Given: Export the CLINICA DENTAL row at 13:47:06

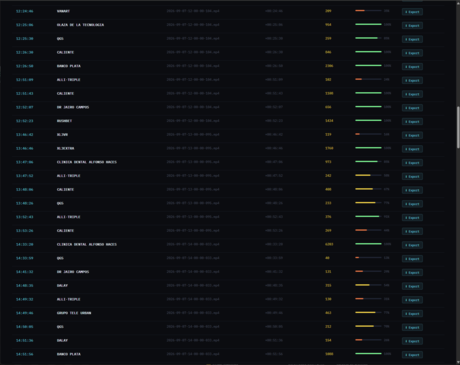Looking at the screenshot, I should (412, 163).
